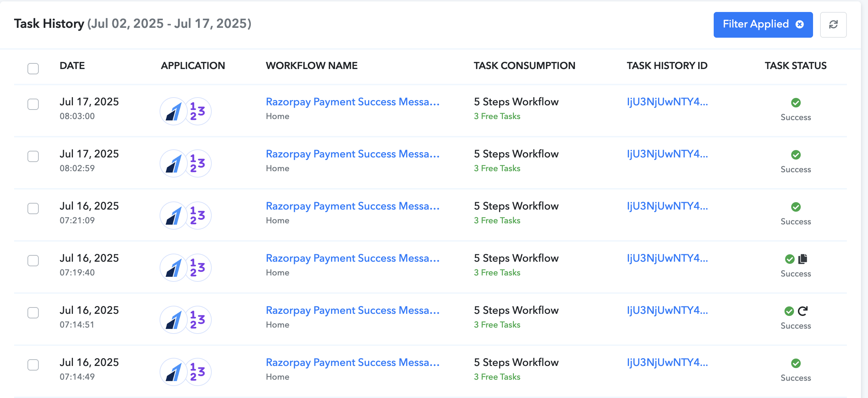Click the refresh icon next to Filter Applied
Image resolution: width=868 pixels, height=398 pixels.
[833, 25]
